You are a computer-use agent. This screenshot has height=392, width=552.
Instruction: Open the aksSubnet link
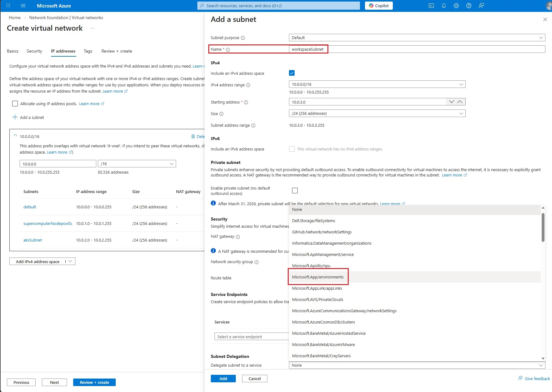click(x=33, y=240)
